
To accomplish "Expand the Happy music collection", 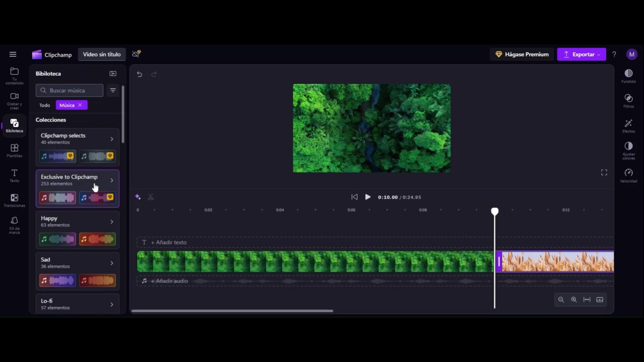I will click(x=112, y=222).
